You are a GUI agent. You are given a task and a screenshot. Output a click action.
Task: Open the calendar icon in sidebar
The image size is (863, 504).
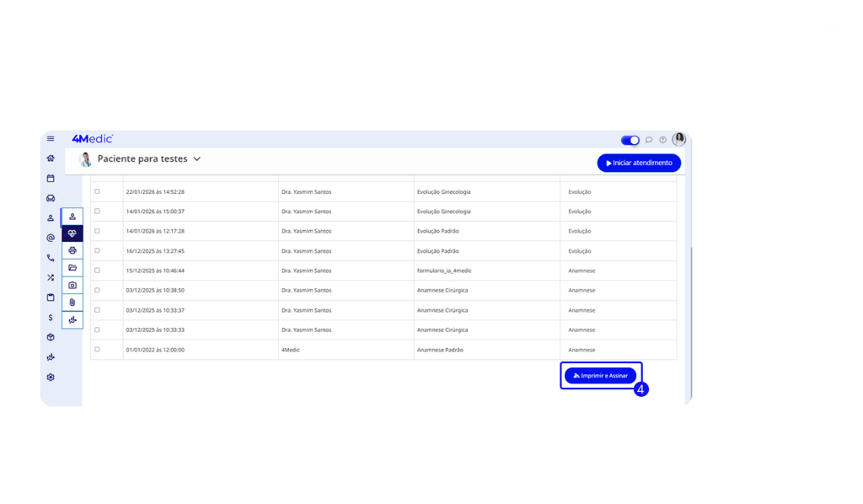[51, 178]
